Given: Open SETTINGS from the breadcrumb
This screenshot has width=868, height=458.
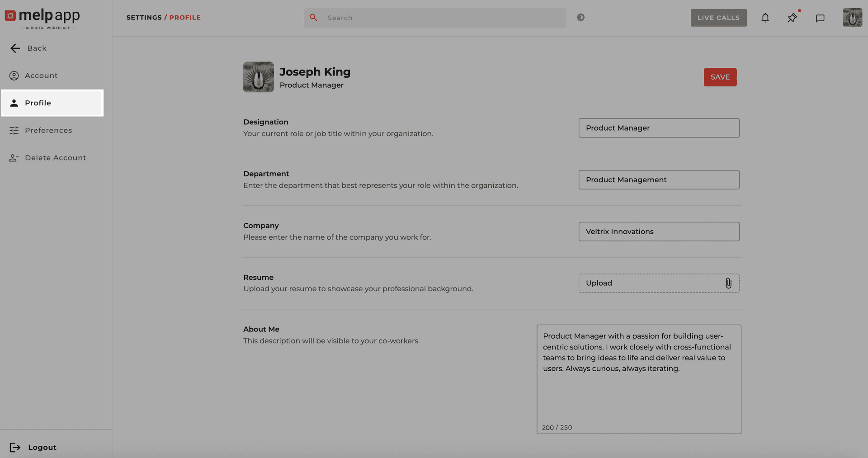Looking at the screenshot, I should (144, 17).
